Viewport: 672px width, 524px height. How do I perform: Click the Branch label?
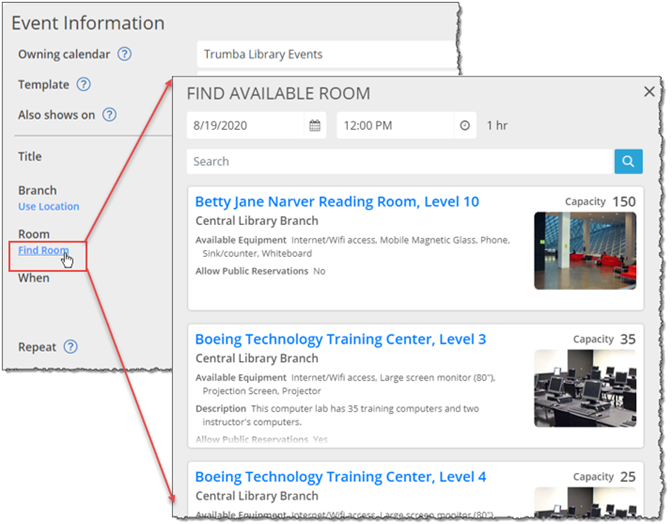37,190
